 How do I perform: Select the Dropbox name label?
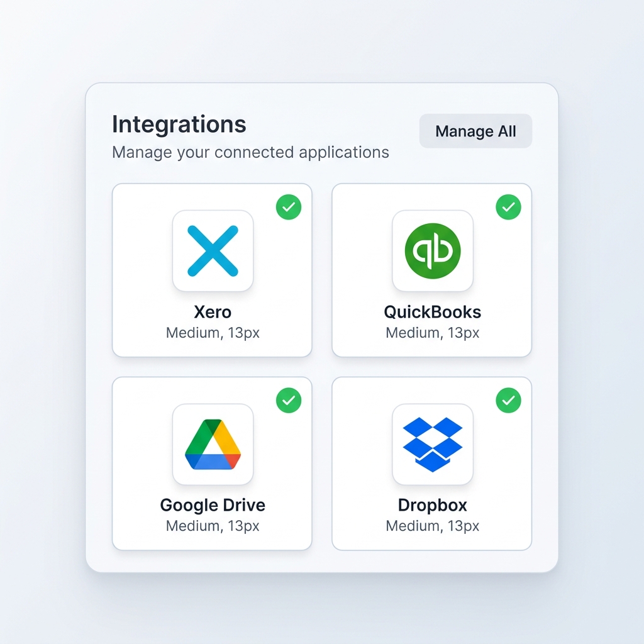433,506
